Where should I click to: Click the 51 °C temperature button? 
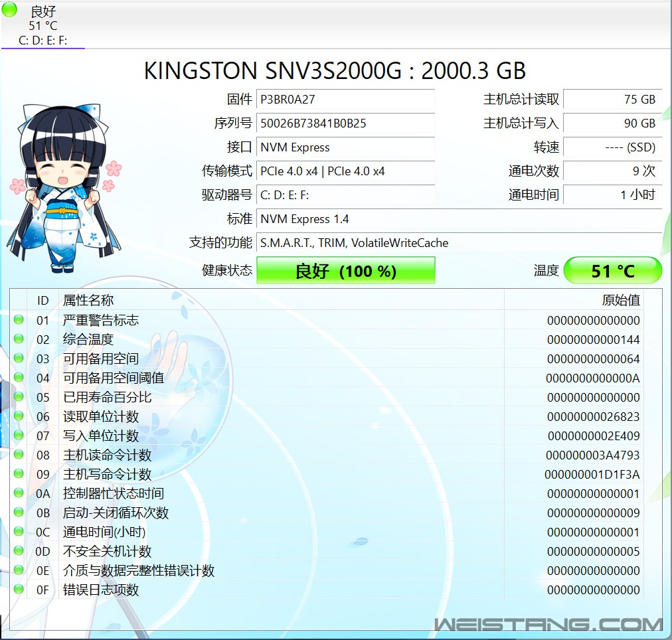pyautogui.click(x=612, y=271)
